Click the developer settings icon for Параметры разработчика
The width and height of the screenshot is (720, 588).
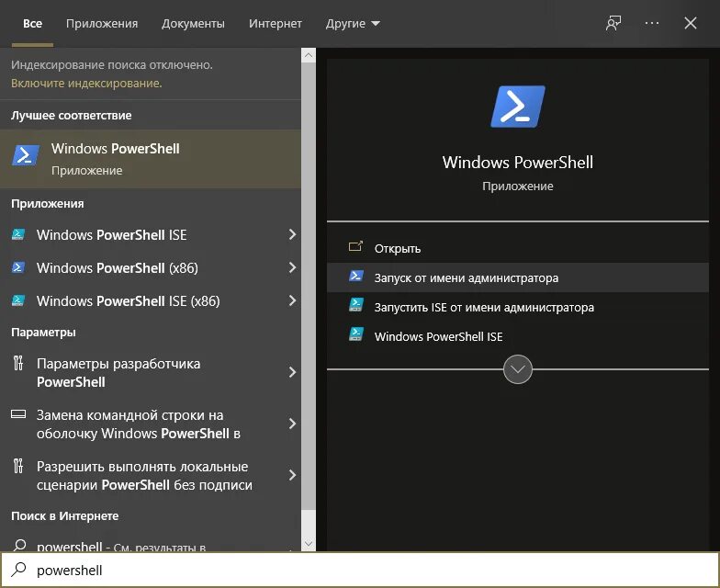pos(18,363)
